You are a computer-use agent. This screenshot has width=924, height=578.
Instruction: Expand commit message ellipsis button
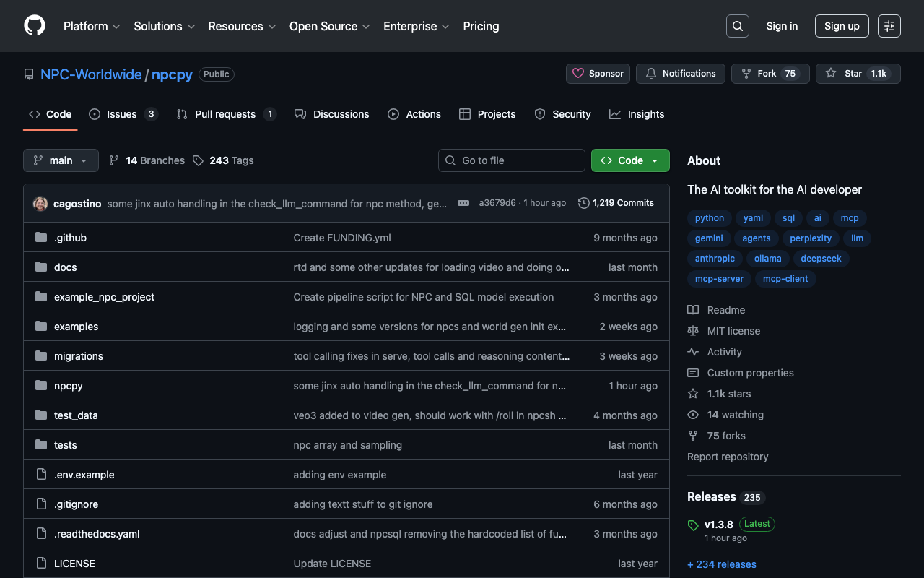click(x=463, y=203)
